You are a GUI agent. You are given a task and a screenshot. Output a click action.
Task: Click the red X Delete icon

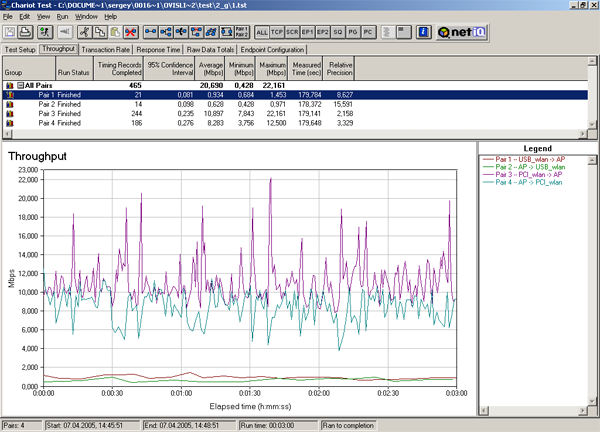[130, 33]
